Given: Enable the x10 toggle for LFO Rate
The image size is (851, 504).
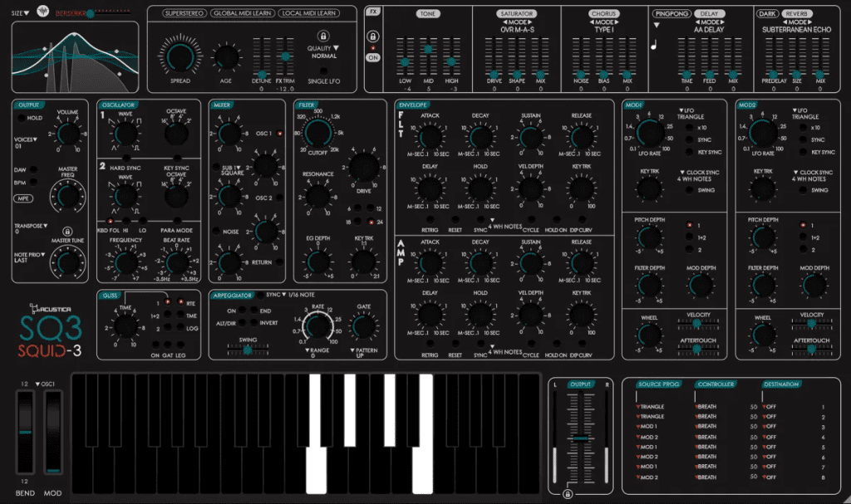Looking at the screenshot, I should 689,127.
